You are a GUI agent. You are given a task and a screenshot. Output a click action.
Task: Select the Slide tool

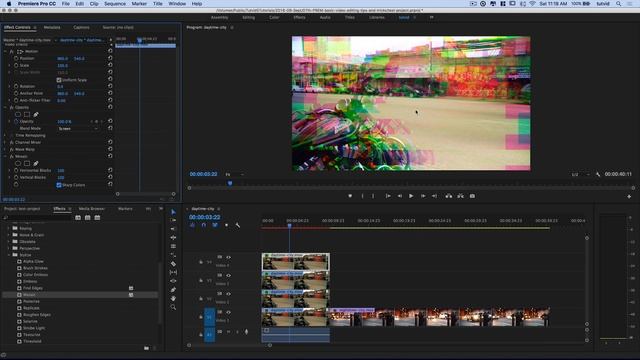coord(173,281)
